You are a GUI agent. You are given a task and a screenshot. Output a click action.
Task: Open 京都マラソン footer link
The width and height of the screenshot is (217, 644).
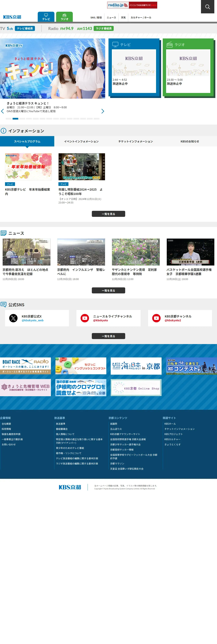[117, 463]
